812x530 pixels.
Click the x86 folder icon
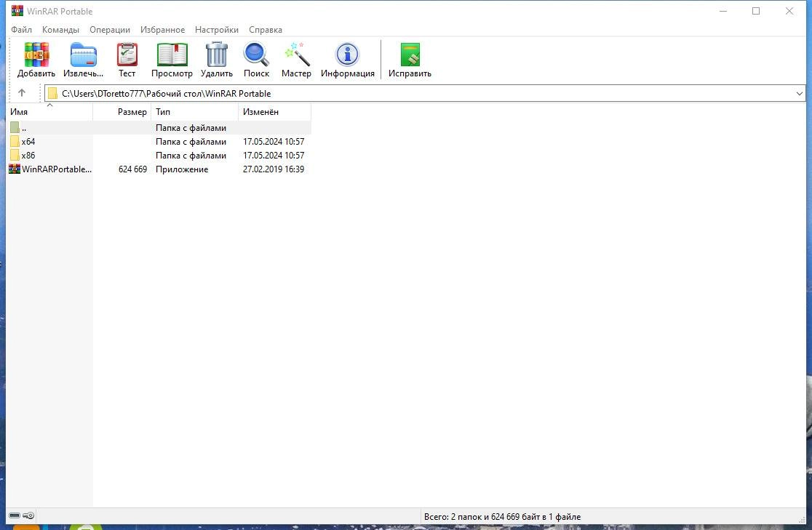pyautogui.click(x=15, y=156)
